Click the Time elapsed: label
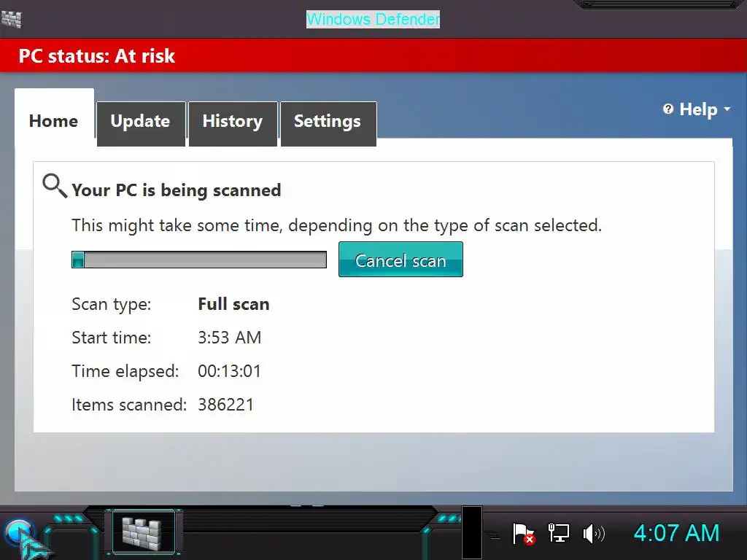Screen dimensions: 747x560 pos(125,371)
